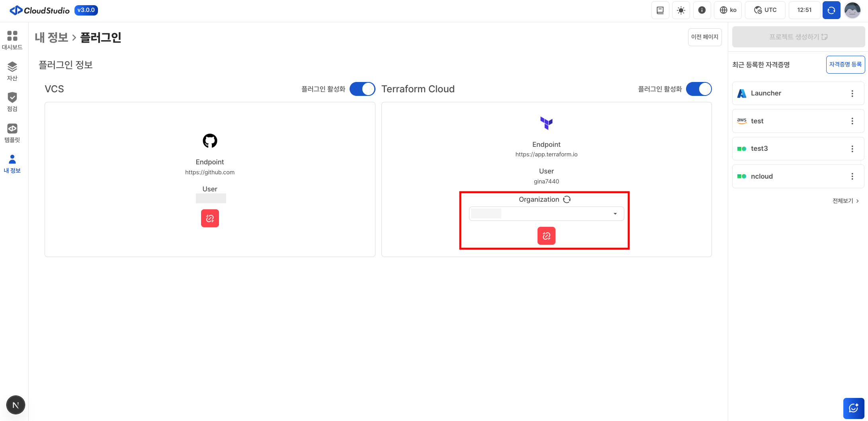868x421 pixels.
Task: Refresh the Organization list icon
Action: (x=567, y=199)
